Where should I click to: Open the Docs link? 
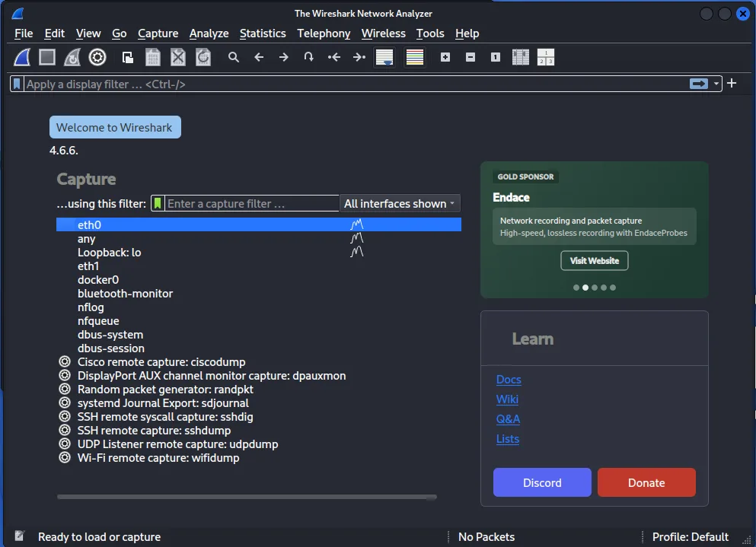(x=509, y=380)
